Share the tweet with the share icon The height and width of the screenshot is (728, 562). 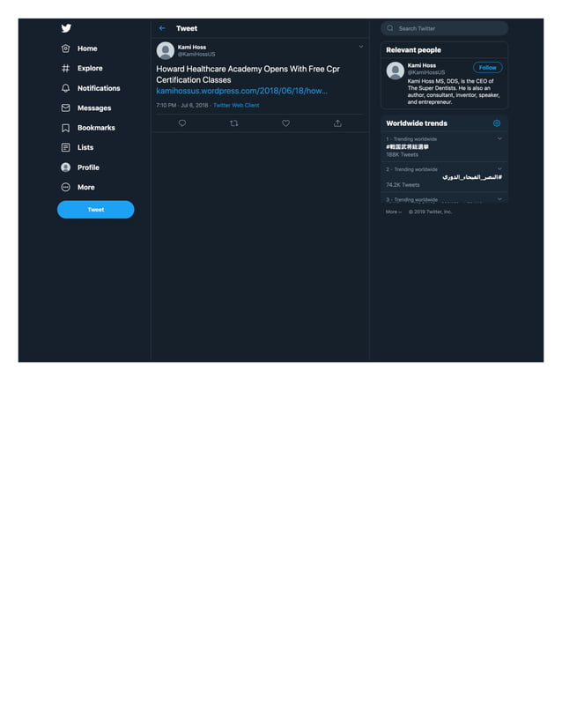pos(338,123)
